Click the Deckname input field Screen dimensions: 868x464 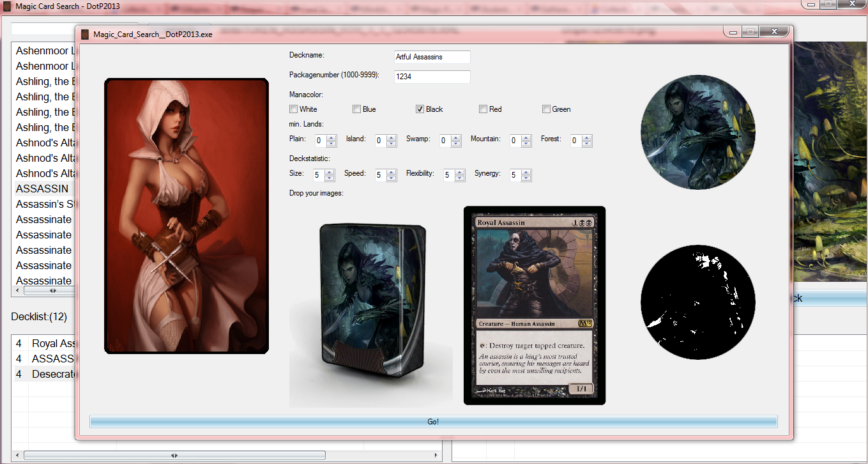coord(432,57)
